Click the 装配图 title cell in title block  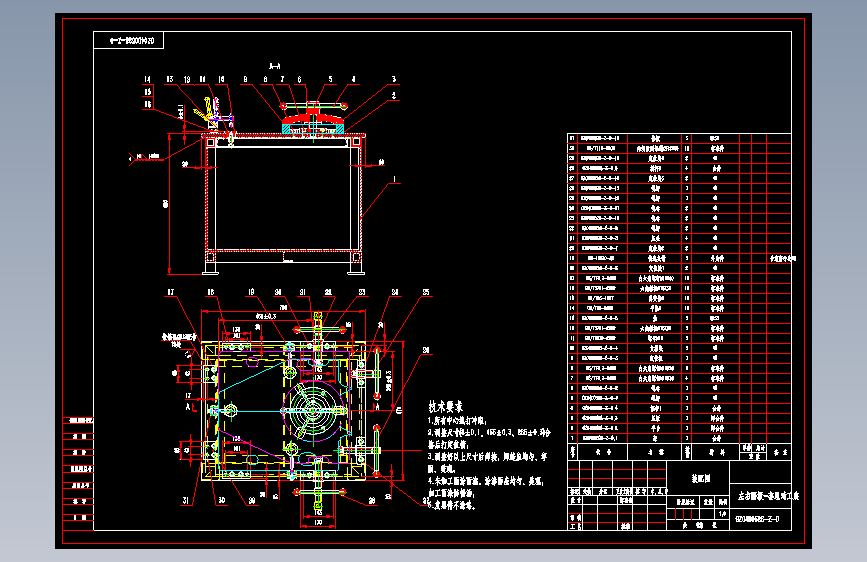700,478
